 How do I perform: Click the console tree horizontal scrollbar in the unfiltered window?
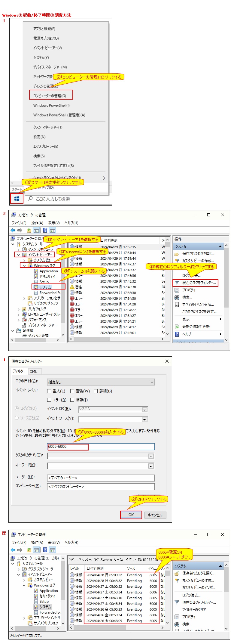point(35,340)
